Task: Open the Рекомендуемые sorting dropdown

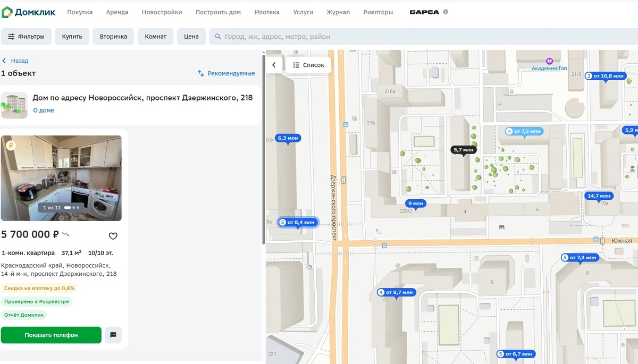Action: click(x=226, y=73)
